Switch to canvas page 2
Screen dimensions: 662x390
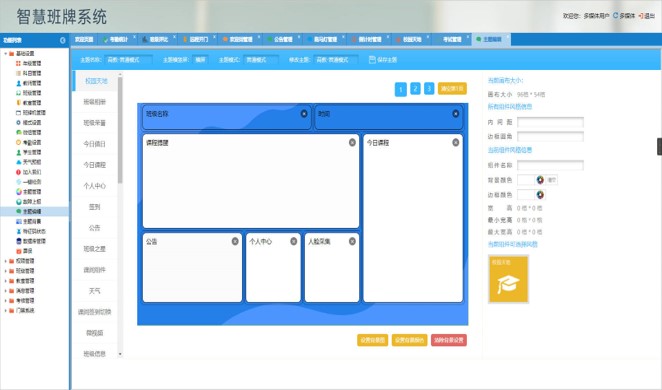(415, 89)
